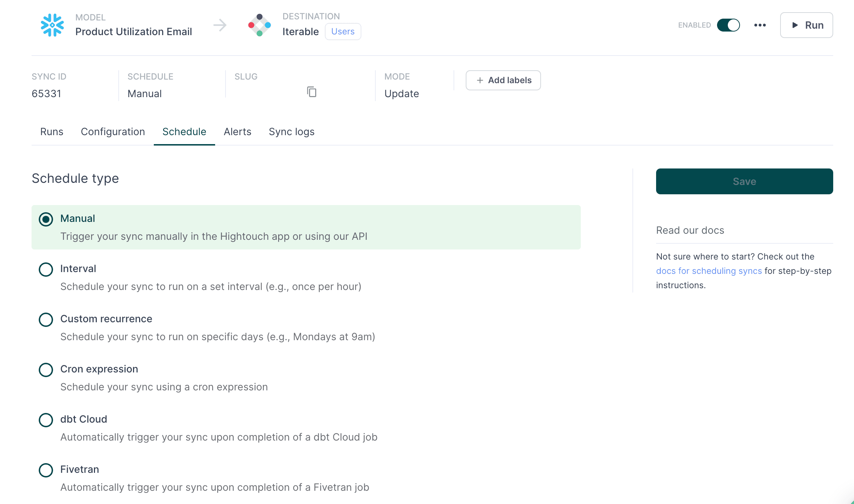Click the Users object badge
The width and height of the screenshot is (854, 504).
click(343, 32)
